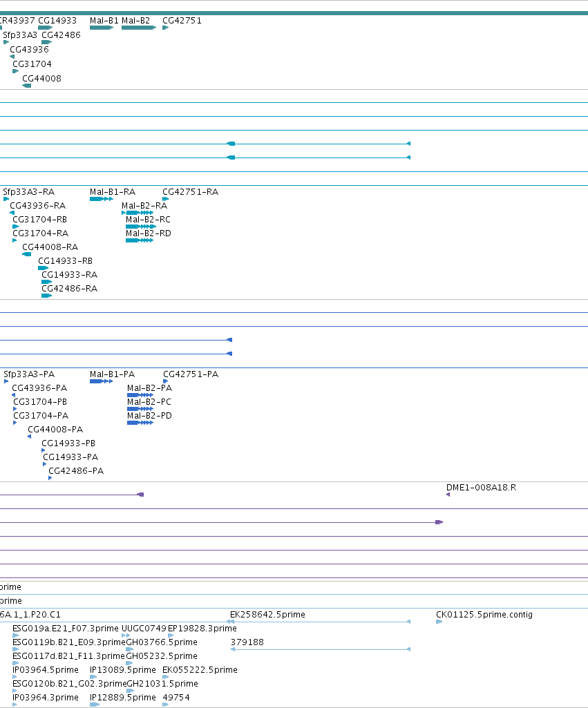Open transcript CG42486-RA

point(70,289)
